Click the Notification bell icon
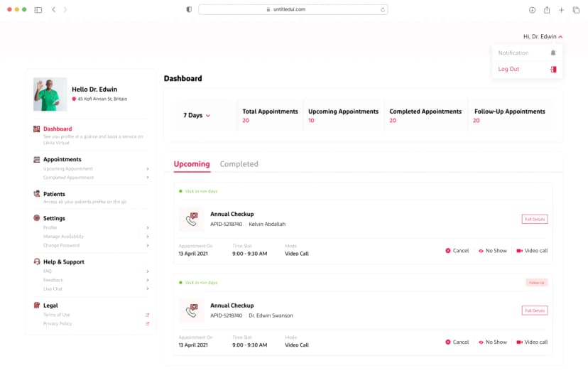Image resolution: width=588 pixels, height=373 pixels. [x=553, y=53]
